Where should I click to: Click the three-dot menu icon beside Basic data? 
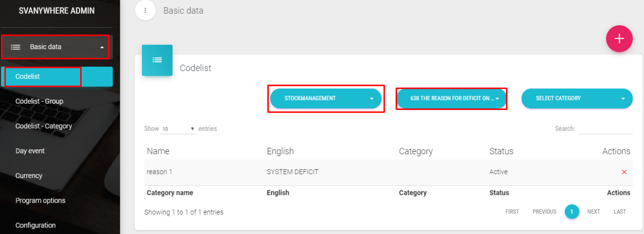click(x=145, y=10)
